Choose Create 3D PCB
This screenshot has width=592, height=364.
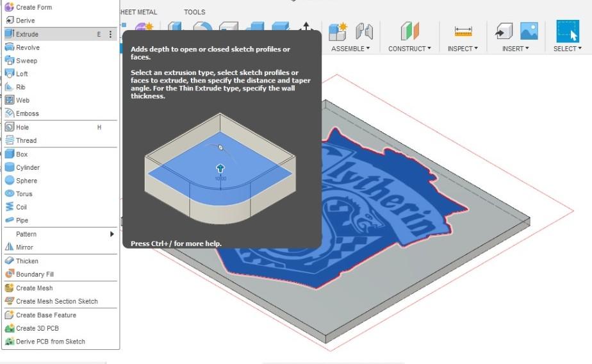pyautogui.click(x=60, y=328)
